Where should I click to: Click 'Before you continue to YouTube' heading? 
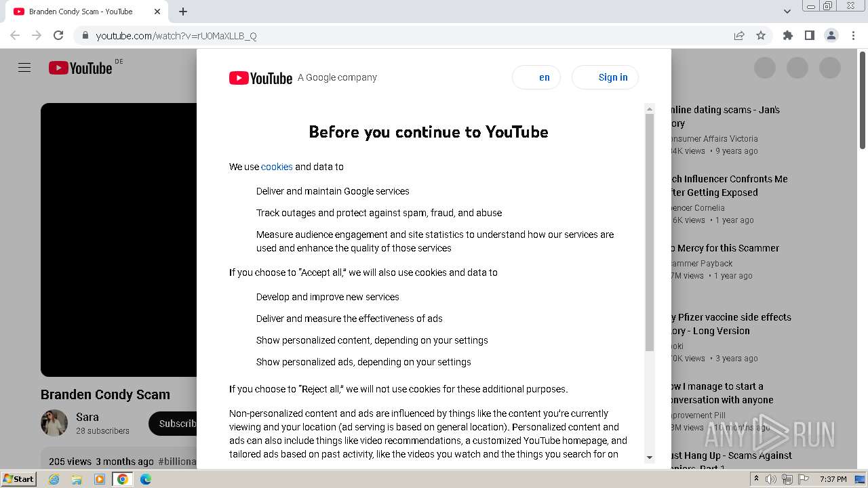429,132
